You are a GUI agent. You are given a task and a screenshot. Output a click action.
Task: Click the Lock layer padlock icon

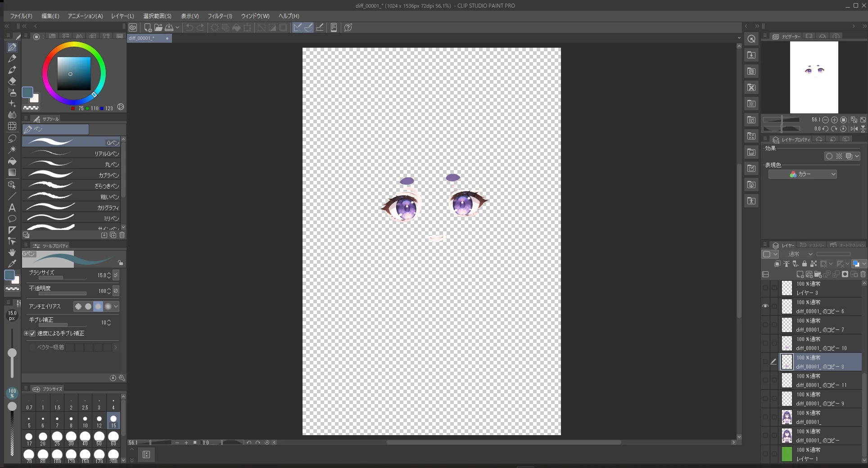pos(805,264)
